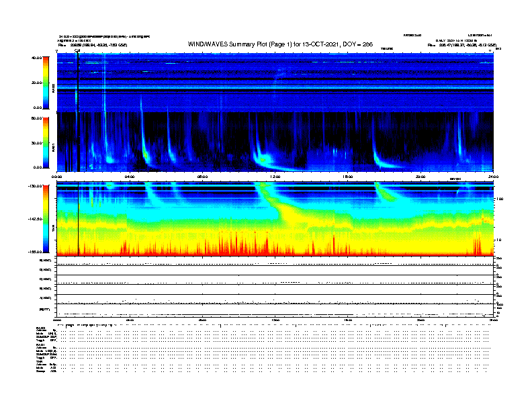Click the RAD2 color scale bar
Image resolution: width=532 pixels, height=411 pixels.
[46, 83]
